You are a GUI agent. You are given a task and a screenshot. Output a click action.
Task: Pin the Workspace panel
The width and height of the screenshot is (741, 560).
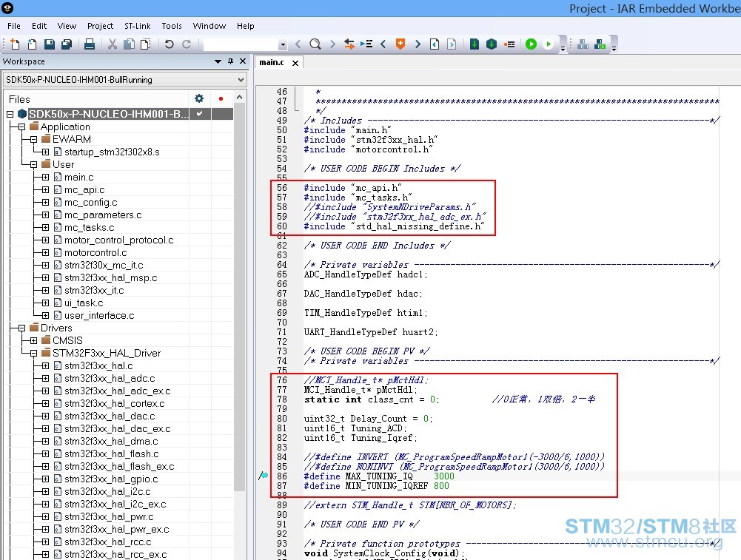pyautogui.click(x=231, y=61)
